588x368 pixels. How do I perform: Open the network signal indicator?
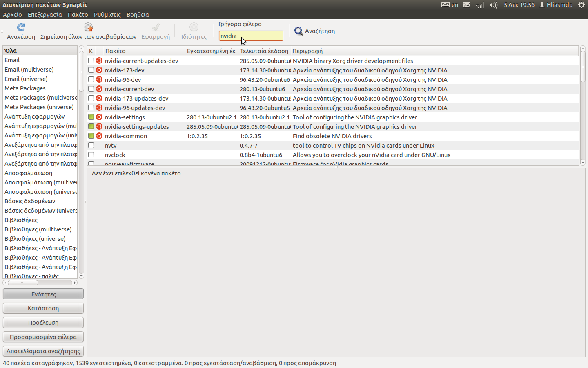click(x=480, y=5)
